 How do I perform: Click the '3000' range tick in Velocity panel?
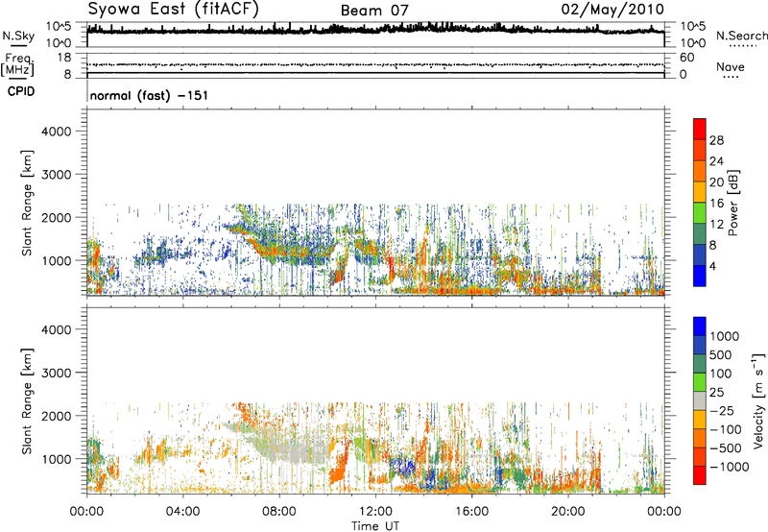click(57, 373)
